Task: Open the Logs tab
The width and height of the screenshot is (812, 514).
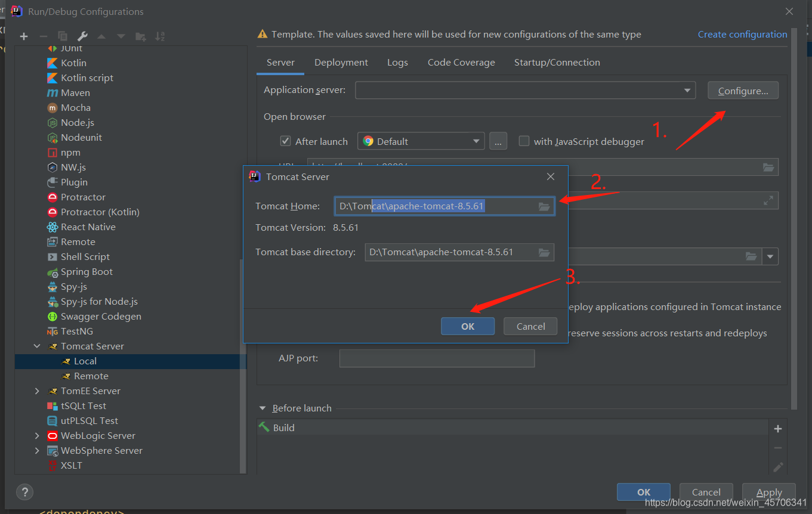Action: [397, 63]
